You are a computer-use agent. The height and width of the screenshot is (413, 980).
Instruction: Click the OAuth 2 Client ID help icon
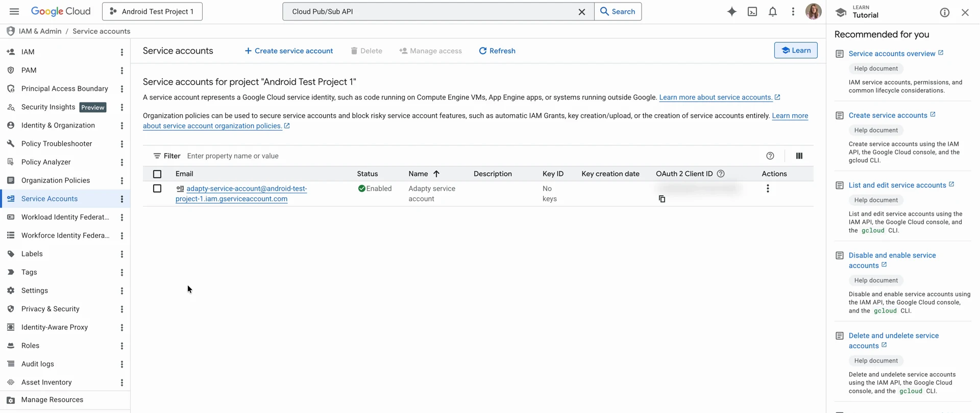pyautogui.click(x=721, y=174)
